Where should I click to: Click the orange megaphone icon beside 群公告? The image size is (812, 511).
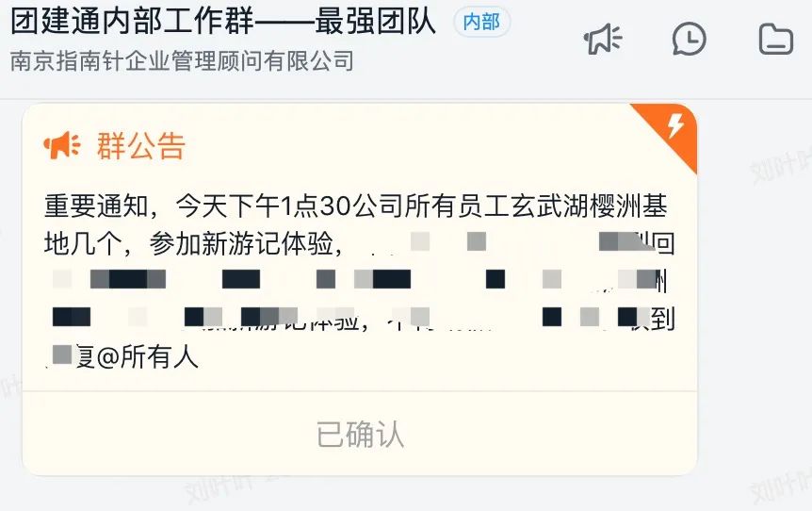click(62, 145)
